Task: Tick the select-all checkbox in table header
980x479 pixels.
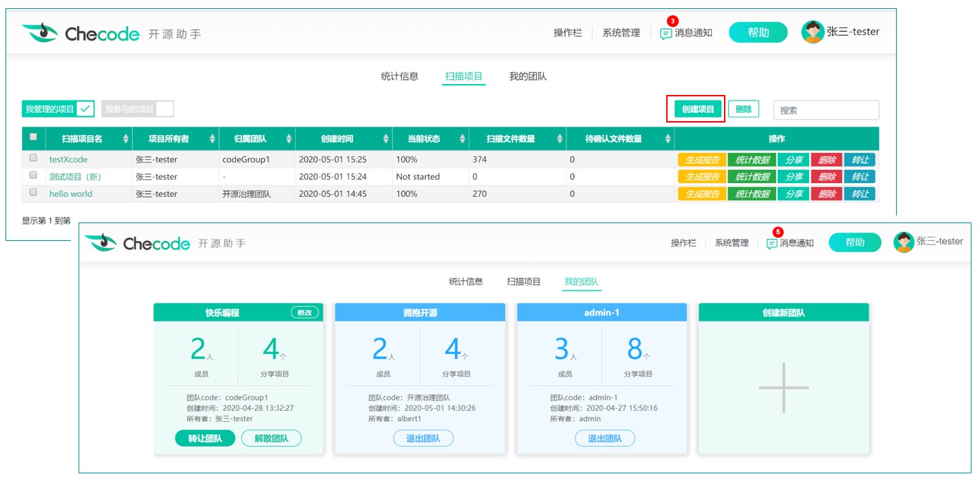Action: 33,138
